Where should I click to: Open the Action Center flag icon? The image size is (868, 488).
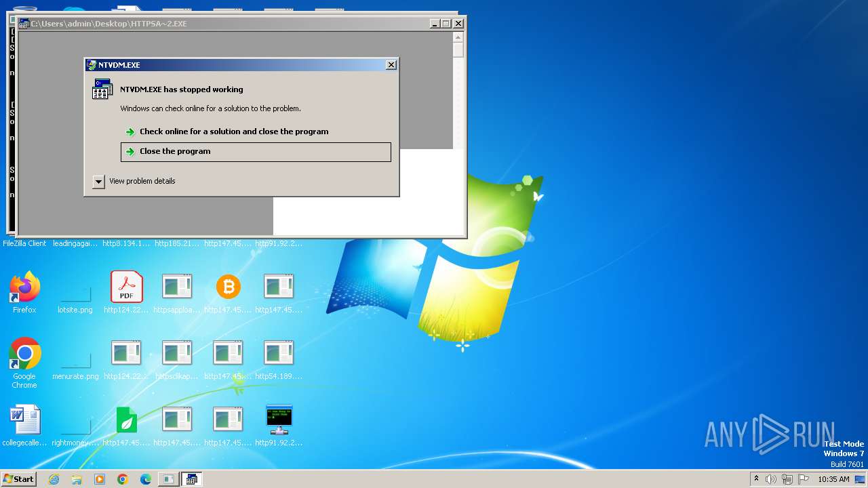pos(803,479)
